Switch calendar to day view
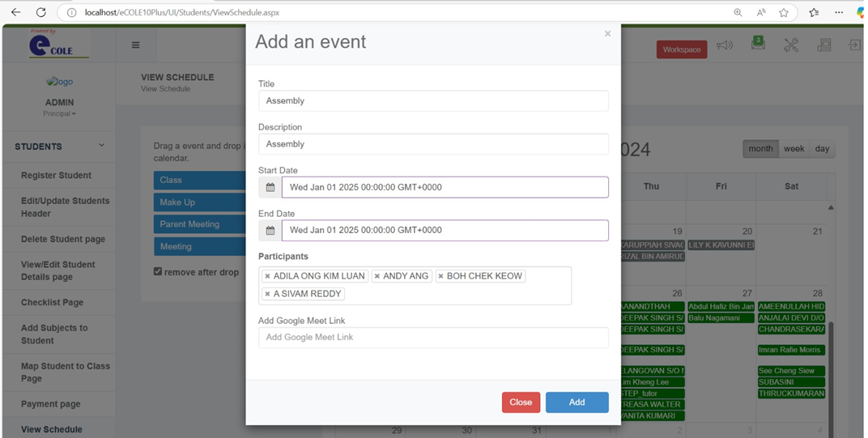This screenshot has width=868, height=438. 822,149
